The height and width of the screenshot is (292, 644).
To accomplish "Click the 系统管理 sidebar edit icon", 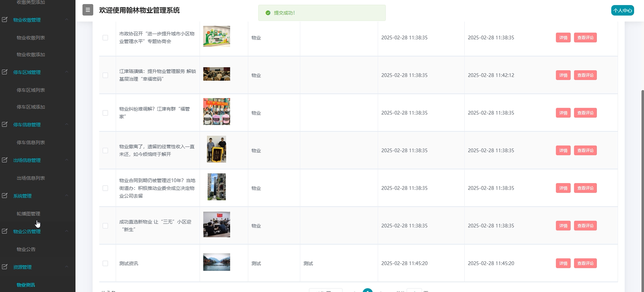I will click(x=5, y=196).
